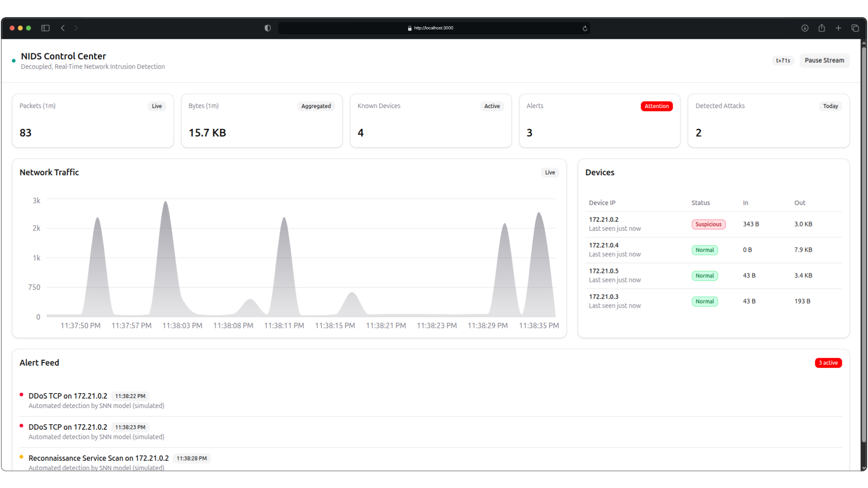Click the 3 active badge in Alert Feed
This screenshot has height=488, width=868.
tap(828, 363)
